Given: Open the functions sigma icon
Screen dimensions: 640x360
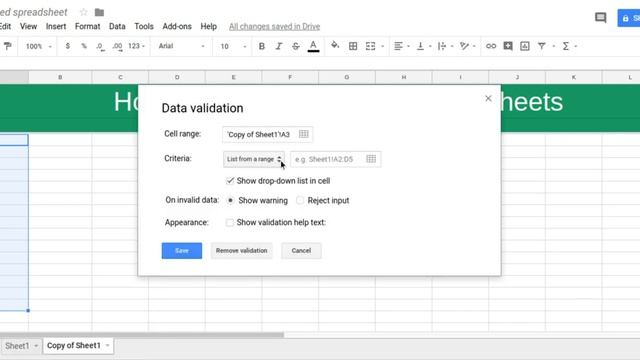Looking at the screenshot, I should (x=566, y=46).
